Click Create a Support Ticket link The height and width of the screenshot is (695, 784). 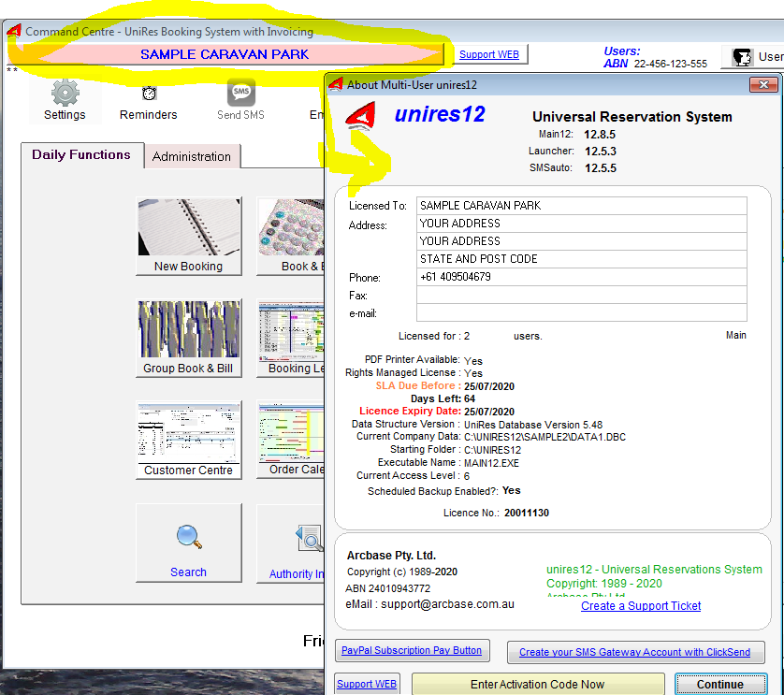point(641,605)
